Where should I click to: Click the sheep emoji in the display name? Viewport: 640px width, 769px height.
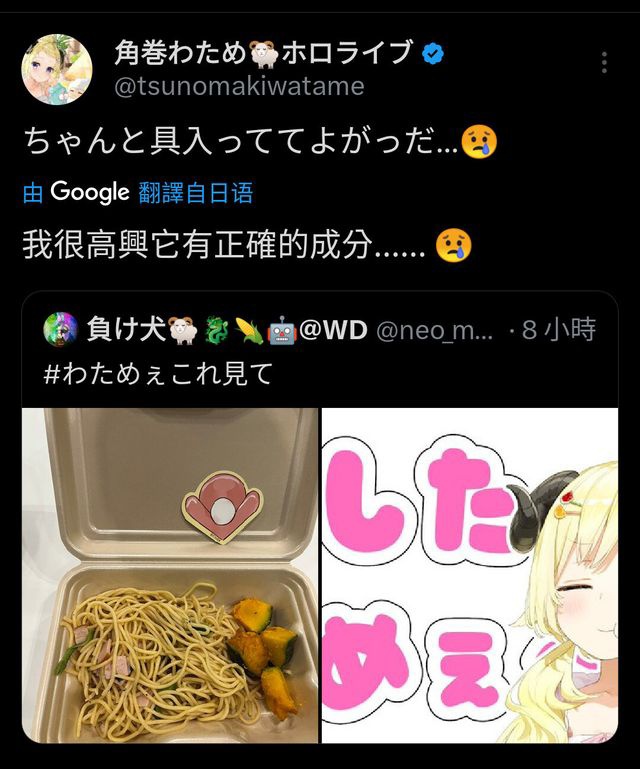tap(264, 53)
